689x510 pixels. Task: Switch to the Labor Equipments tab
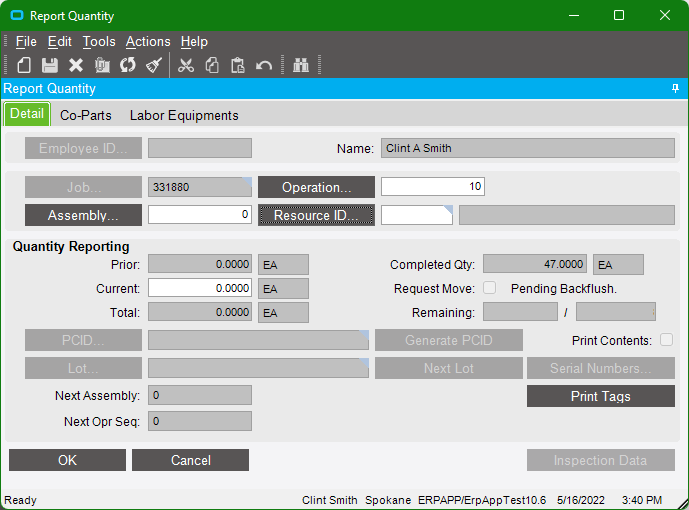(184, 116)
